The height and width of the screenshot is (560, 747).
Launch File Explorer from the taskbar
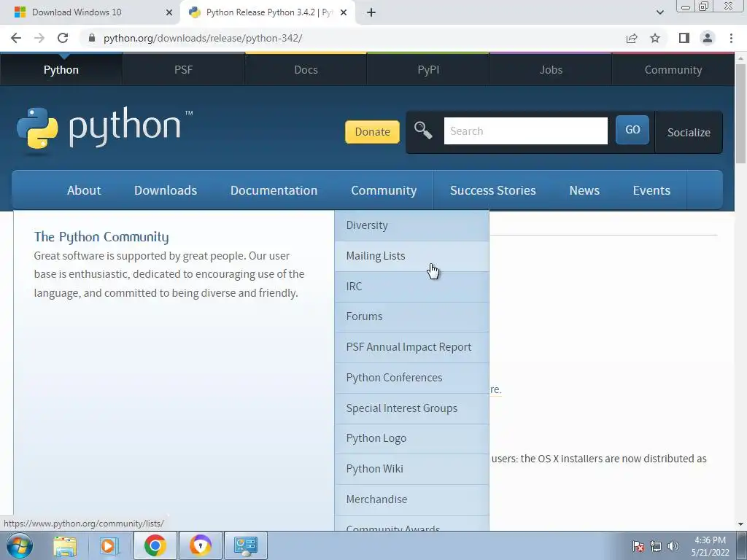[x=65, y=545]
